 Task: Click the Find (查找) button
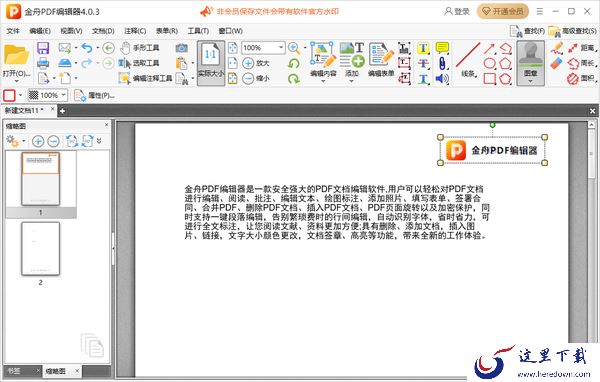[527, 31]
